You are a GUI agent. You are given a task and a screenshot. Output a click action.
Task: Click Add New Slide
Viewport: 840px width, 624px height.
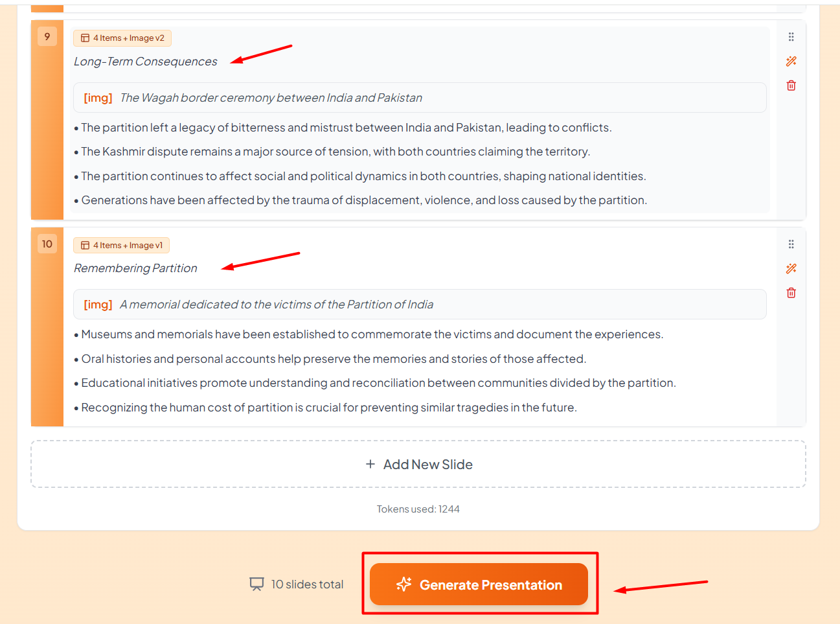coord(418,465)
